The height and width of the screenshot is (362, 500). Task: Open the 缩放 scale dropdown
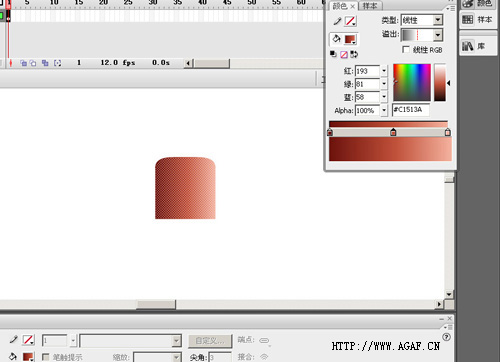[x=157, y=357]
